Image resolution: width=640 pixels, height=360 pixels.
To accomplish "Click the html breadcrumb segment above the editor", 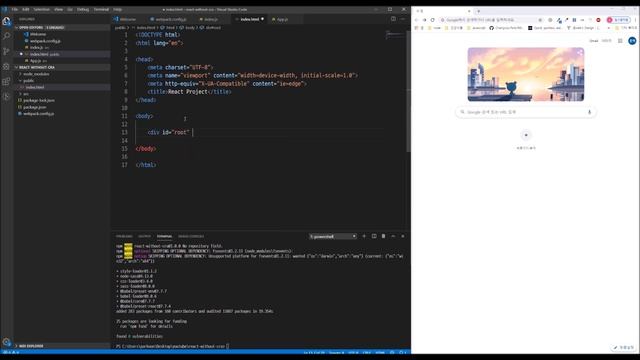I will 170,28.
